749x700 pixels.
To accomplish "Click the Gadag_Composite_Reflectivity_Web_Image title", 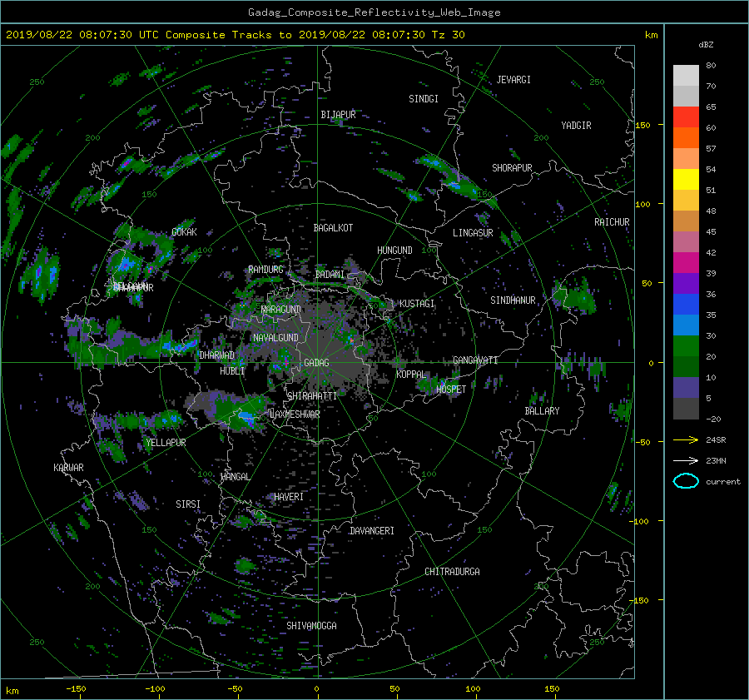I will [374, 12].
